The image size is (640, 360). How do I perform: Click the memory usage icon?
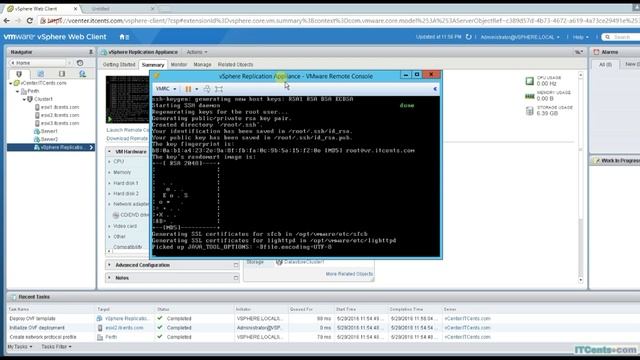pyautogui.click(x=529, y=96)
